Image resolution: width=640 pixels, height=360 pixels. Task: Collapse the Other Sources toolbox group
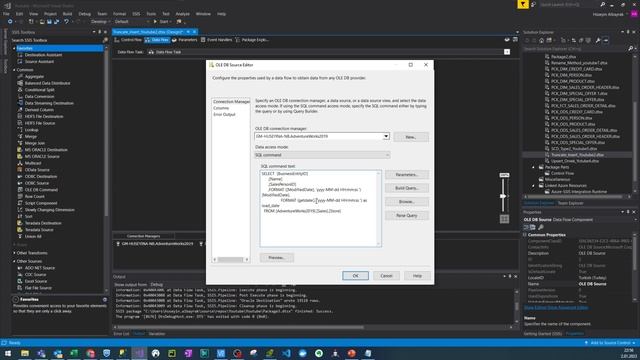(14, 261)
